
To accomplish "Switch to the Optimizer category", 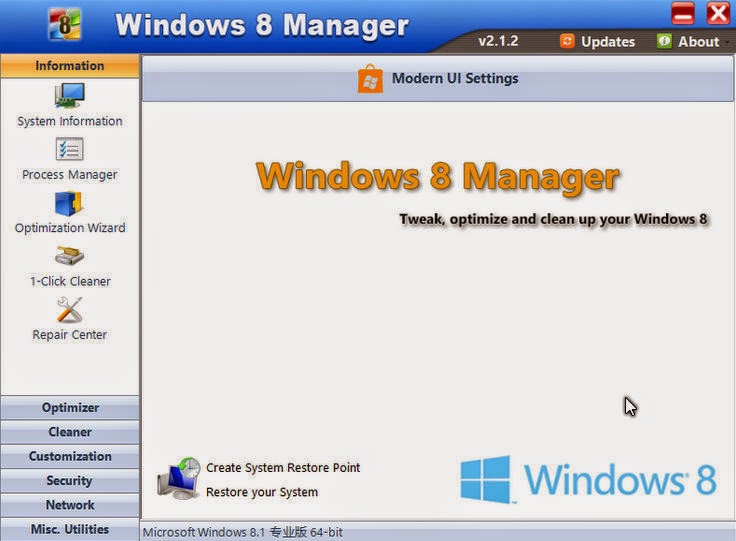I will 70,407.
